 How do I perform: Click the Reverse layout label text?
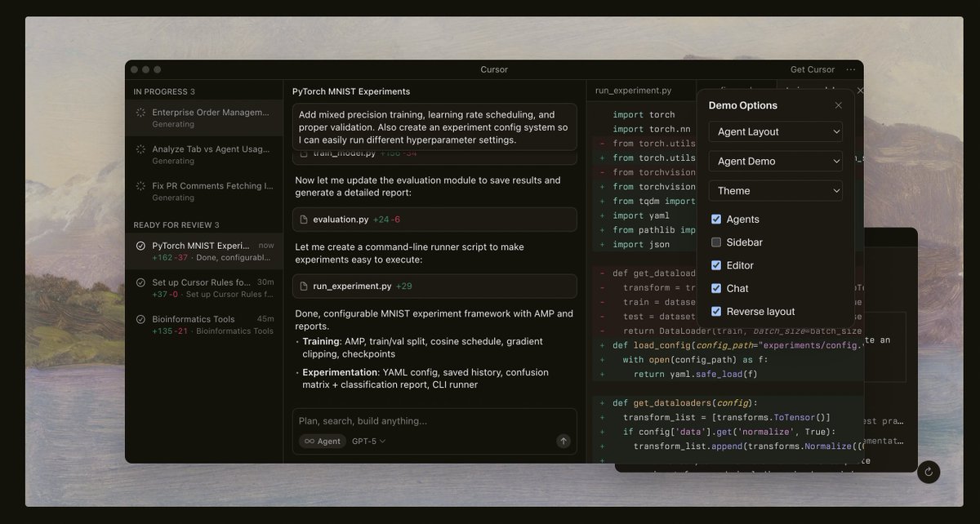click(760, 311)
